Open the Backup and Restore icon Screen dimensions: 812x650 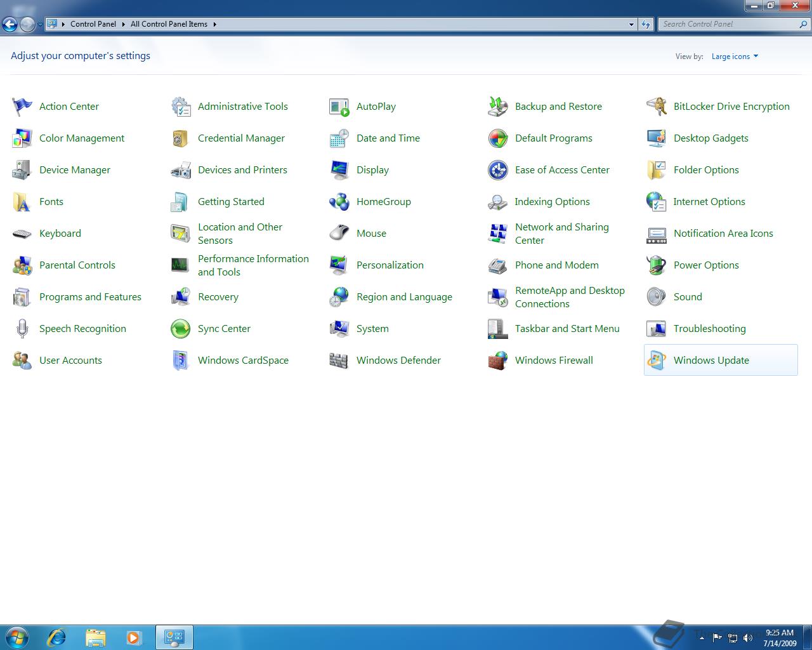pyautogui.click(x=498, y=107)
